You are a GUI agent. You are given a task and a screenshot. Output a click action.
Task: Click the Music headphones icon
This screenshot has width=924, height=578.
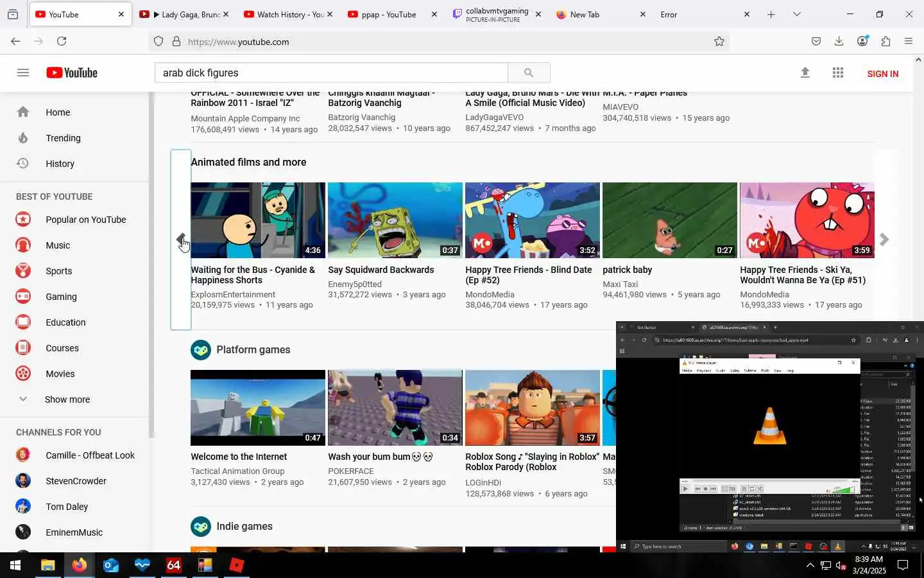23,245
